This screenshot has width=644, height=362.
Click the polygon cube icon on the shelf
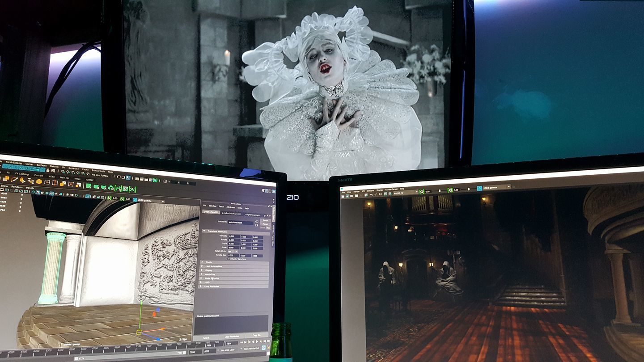[39, 181]
